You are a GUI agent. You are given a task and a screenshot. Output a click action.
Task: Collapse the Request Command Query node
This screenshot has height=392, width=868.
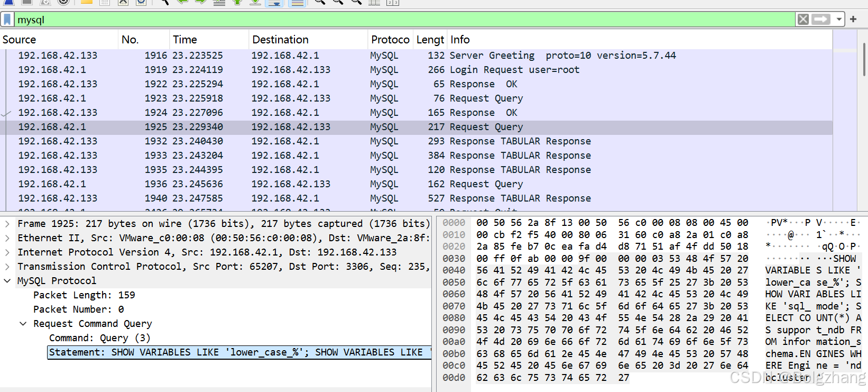point(23,324)
